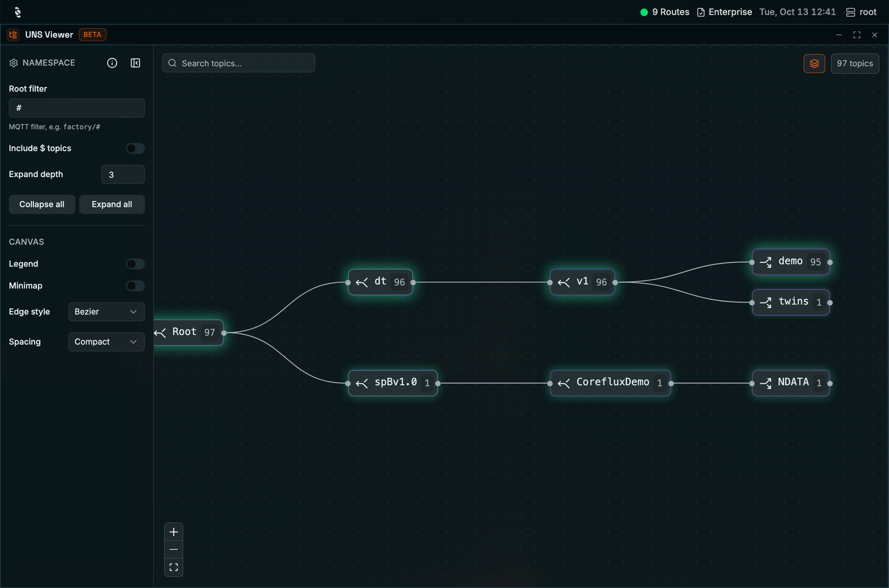Viewport: 889px width, 588px height.
Task: Click the UNS Viewer orange tree icon
Action: click(13, 35)
